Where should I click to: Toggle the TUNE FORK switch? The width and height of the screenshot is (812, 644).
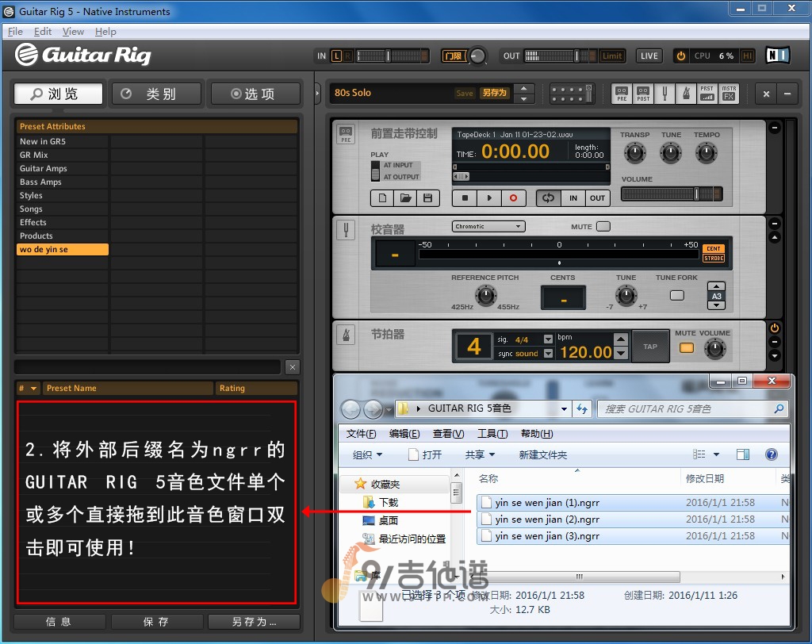[x=677, y=295]
